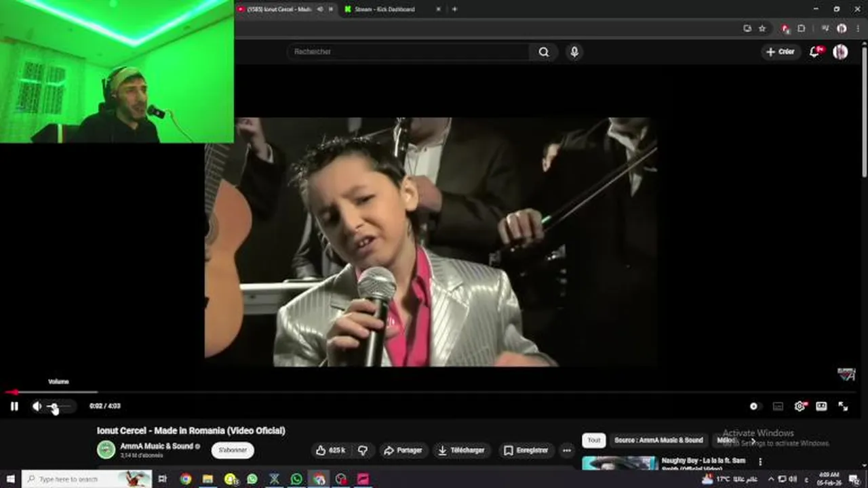This screenshot has width=868, height=488.
Task: Like the video (625 k)
Action: pos(331,450)
